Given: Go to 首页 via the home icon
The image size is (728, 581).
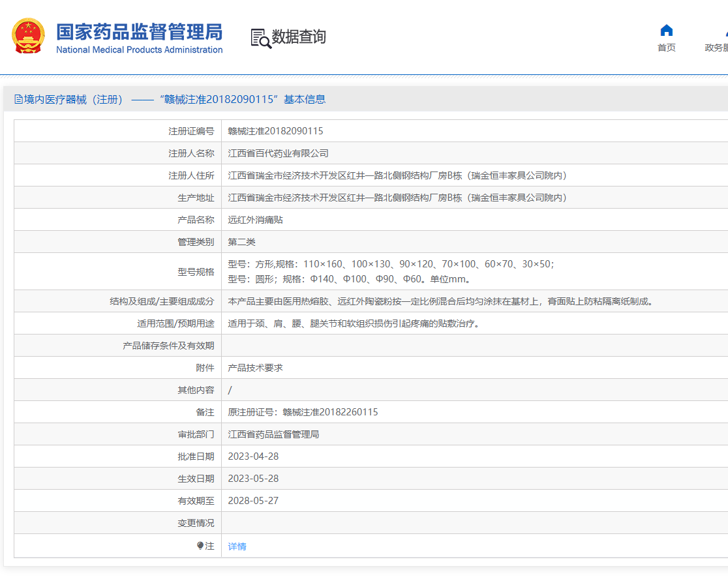Looking at the screenshot, I should tap(666, 31).
